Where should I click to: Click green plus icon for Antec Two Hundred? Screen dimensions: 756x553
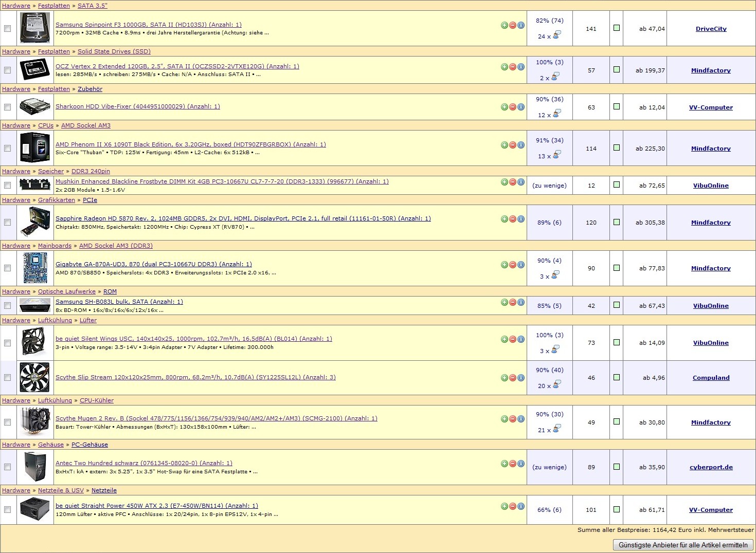[504, 464]
